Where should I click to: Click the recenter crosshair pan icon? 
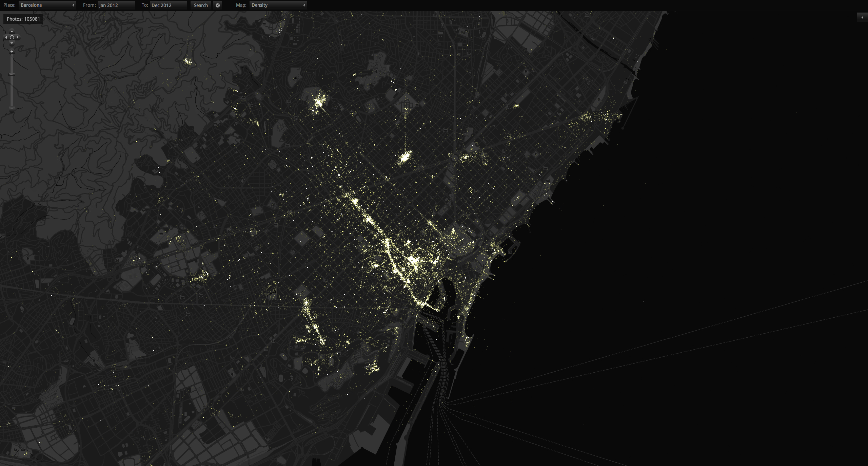click(12, 37)
